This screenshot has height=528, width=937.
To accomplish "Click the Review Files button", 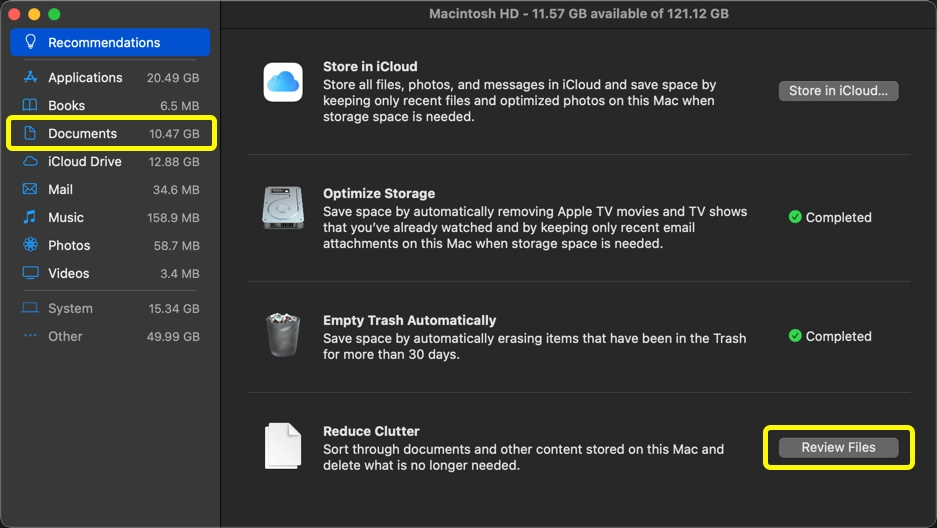I will pyautogui.click(x=838, y=448).
